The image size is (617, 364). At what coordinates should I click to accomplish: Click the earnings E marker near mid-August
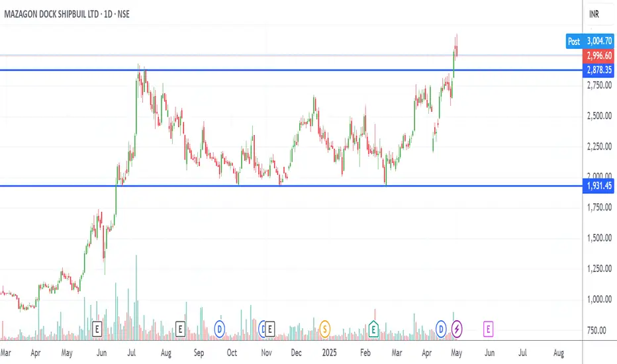(180, 328)
